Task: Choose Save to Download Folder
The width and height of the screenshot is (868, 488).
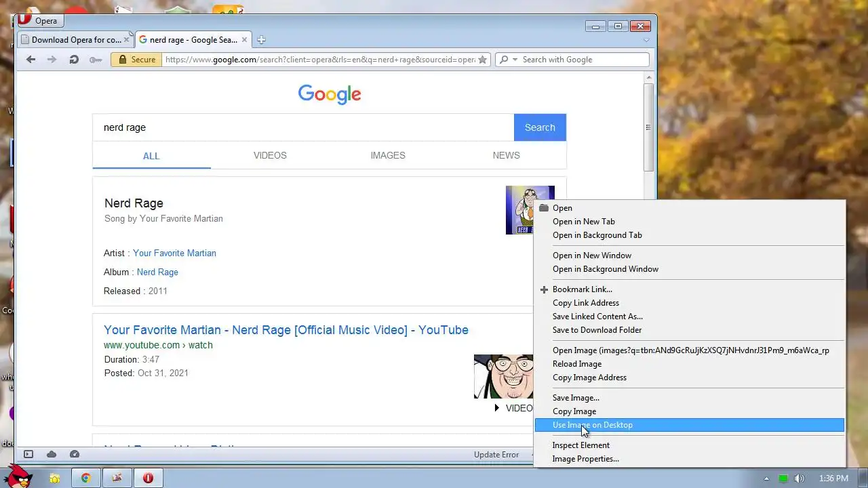Action: 690,330
